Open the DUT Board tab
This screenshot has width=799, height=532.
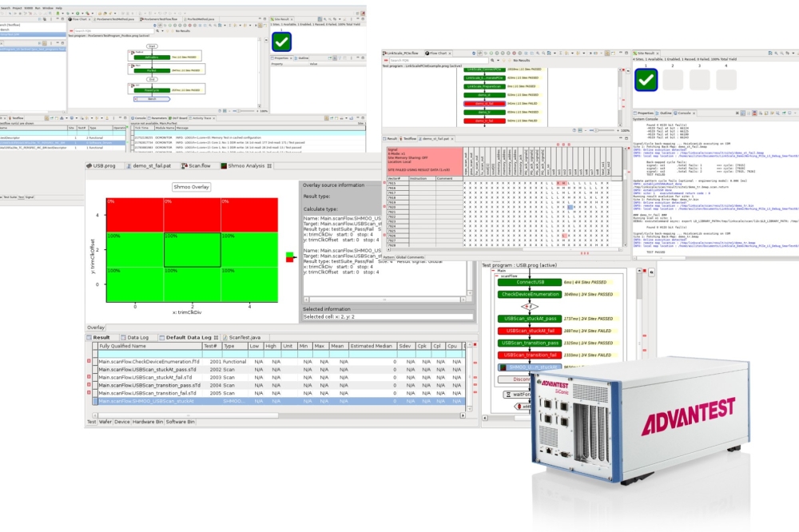178,118
